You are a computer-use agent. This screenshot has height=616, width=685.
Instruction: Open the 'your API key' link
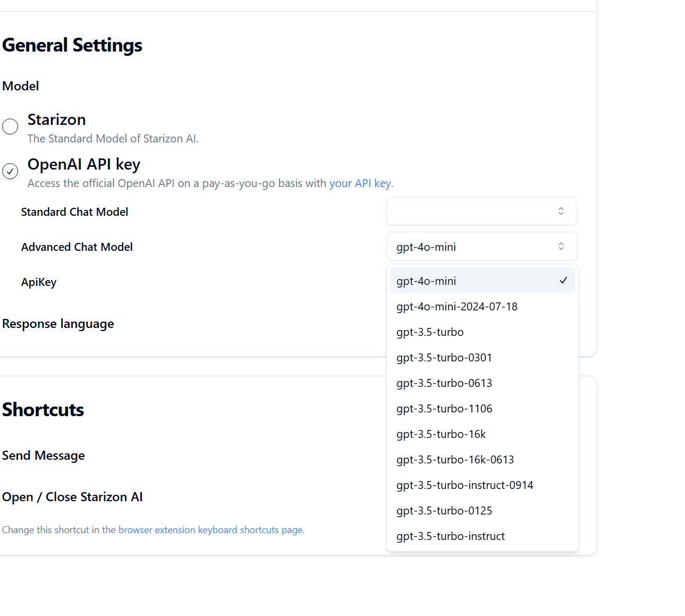point(360,183)
